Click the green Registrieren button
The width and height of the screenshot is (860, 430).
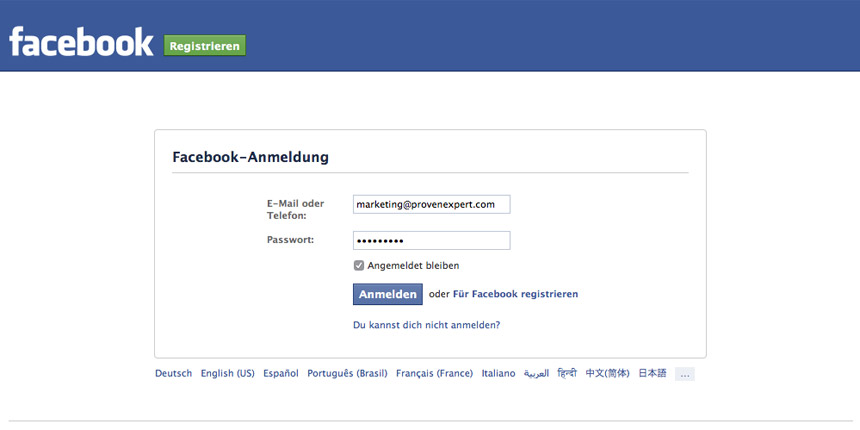(x=205, y=46)
